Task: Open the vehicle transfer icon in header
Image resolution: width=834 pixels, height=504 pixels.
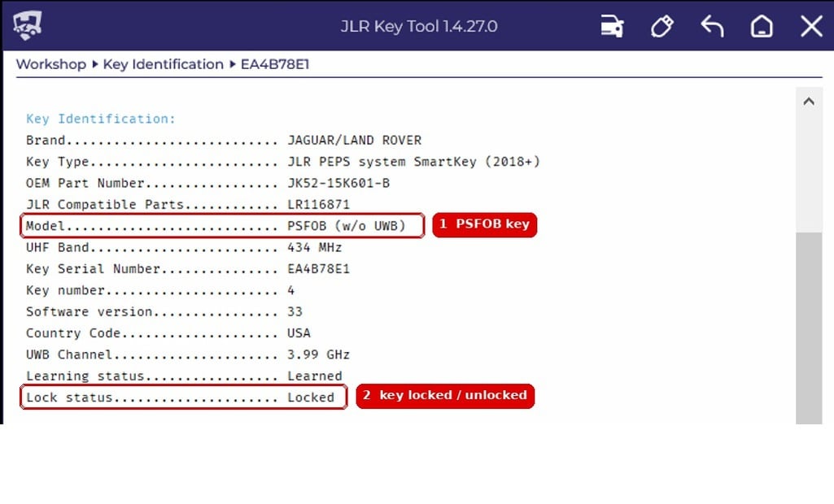Action: pos(612,26)
